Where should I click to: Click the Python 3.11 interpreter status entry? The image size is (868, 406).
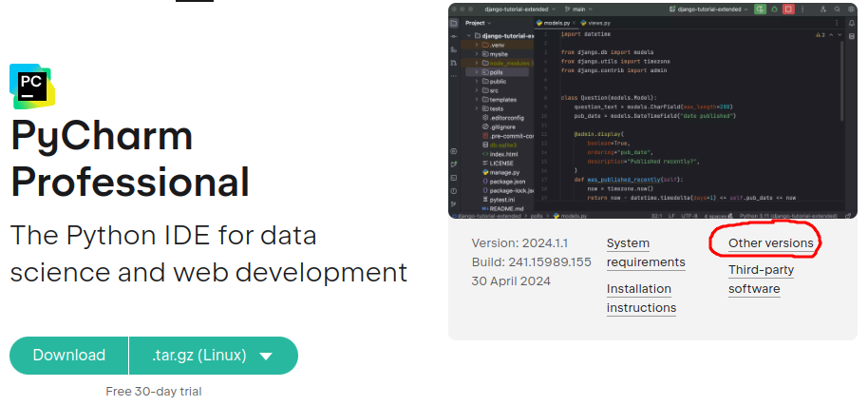pos(788,216)
